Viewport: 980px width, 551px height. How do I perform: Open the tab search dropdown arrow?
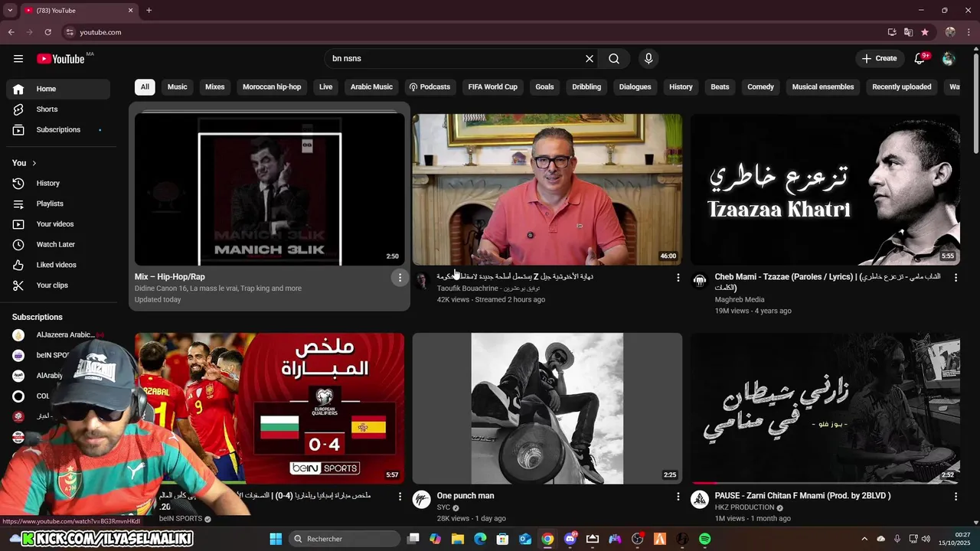[10, 11]
